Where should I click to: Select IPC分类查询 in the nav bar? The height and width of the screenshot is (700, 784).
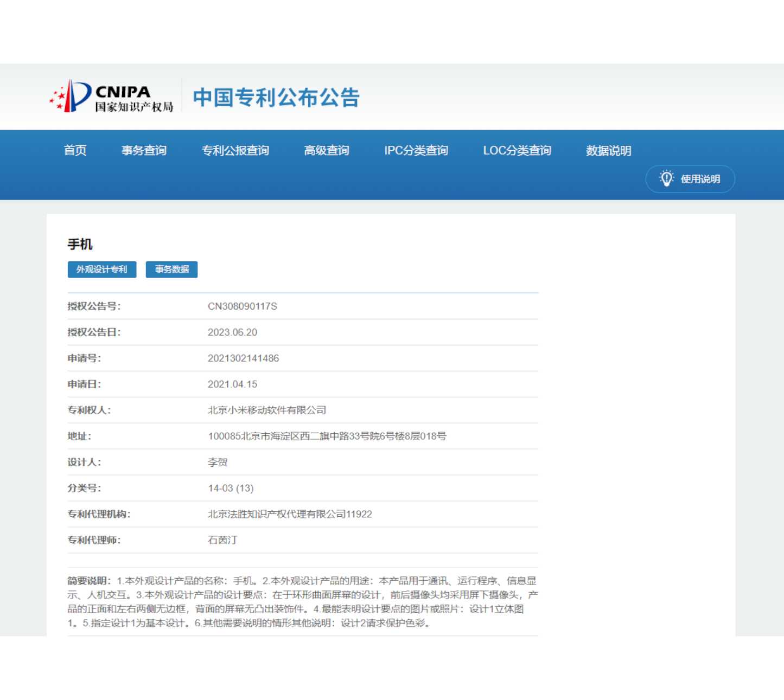tap(416, 150)
